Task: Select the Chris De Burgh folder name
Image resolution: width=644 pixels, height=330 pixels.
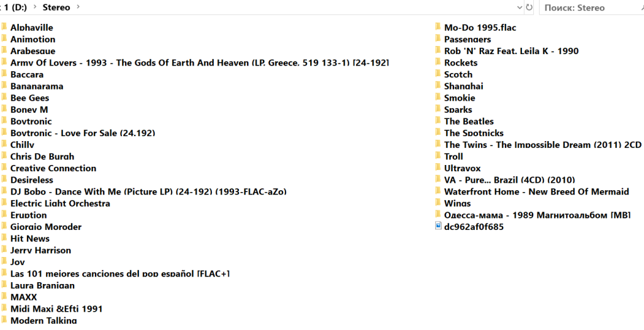Action: (42, 156)
